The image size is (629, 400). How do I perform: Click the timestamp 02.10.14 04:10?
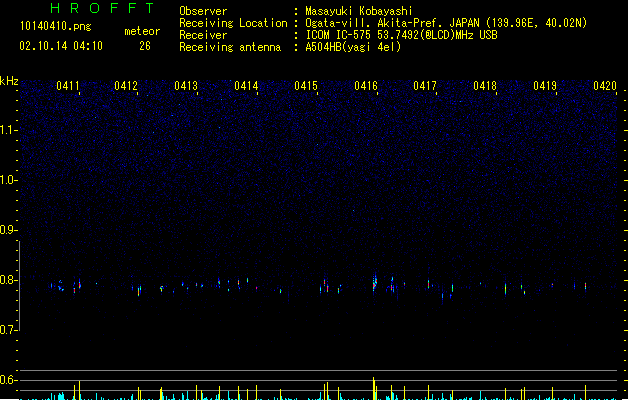[x=61, y=46]
